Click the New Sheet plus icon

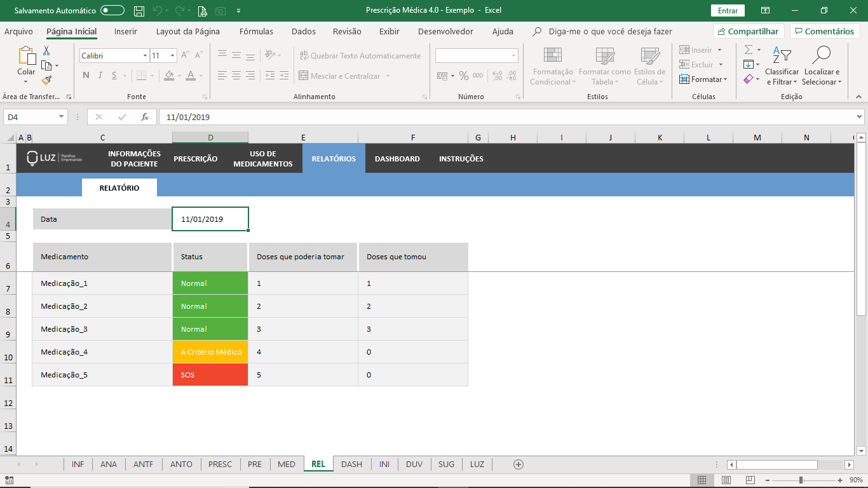519,464
